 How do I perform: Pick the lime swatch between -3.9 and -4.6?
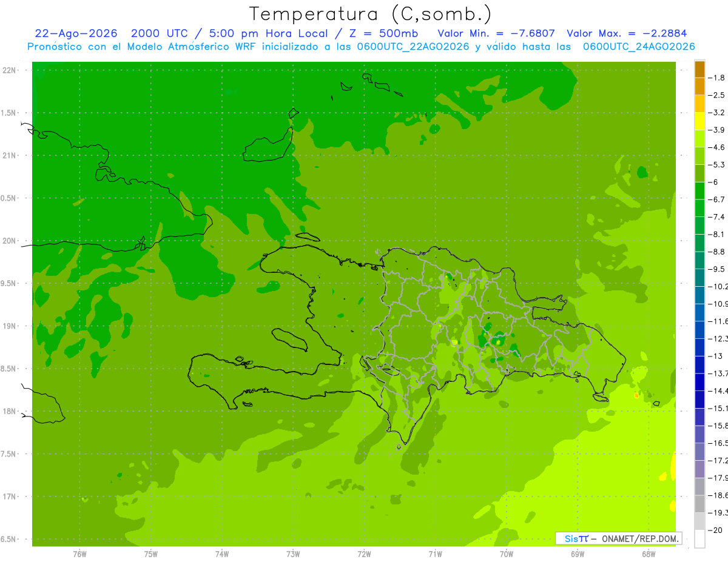coord(699,138)
